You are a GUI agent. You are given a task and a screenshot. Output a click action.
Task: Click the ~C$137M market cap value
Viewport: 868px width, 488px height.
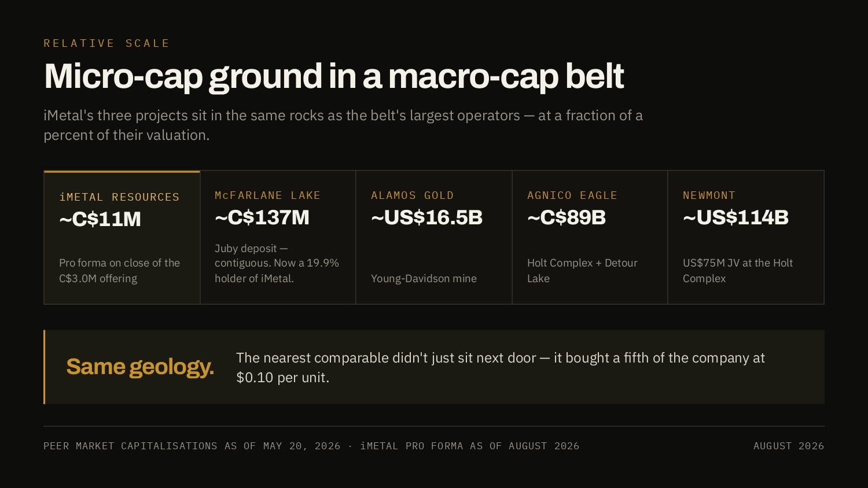[262, 217]
